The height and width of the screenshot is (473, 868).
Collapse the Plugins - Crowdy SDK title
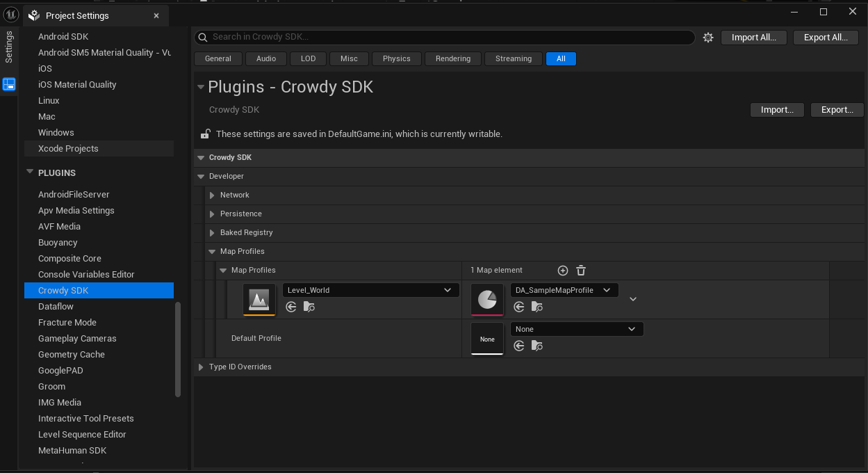point(201,87)
